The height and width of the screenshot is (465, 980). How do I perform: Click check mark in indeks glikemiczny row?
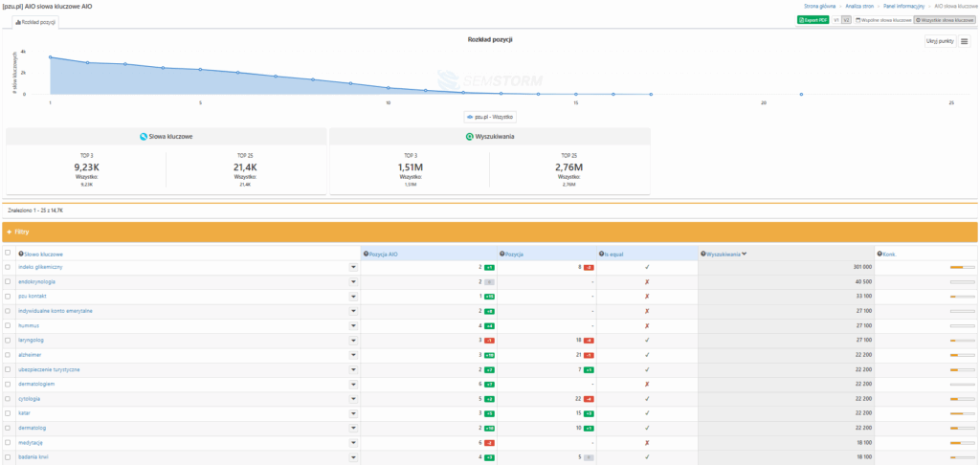pos(648,267)
